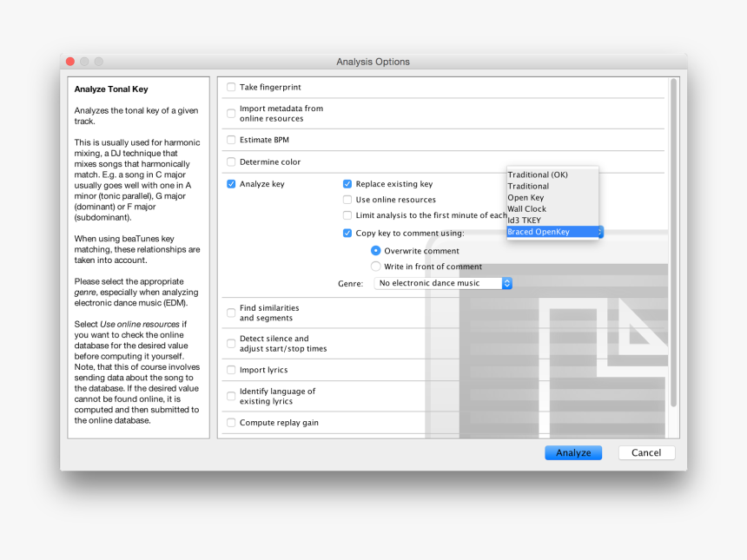Enable the Take fingerprint checkbox

[231, 88]
